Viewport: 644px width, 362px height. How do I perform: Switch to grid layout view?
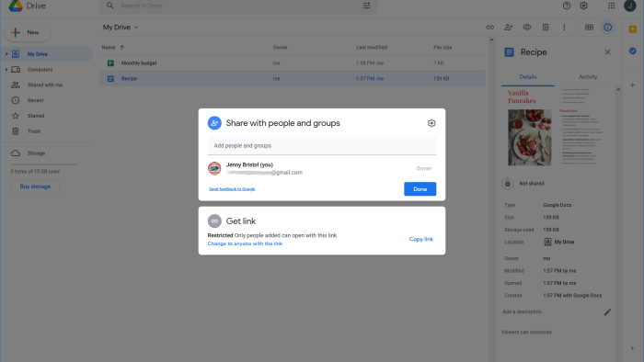point(589,28)
